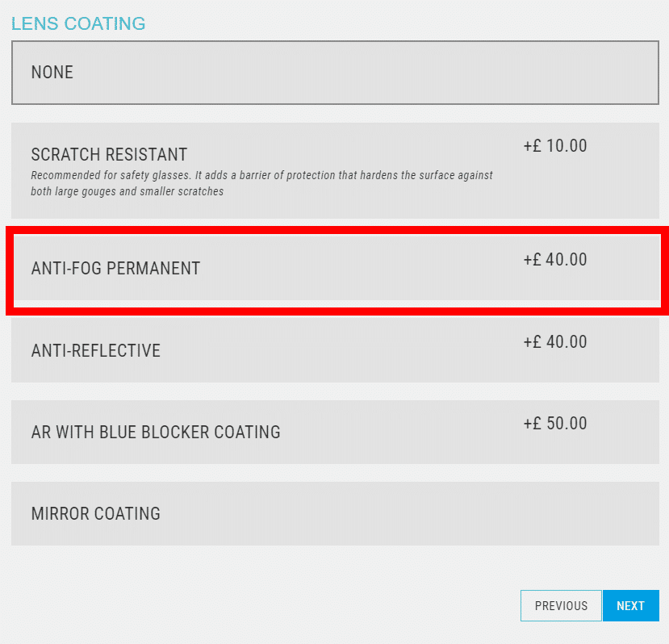
Task: Click the SCRATCH RESISTANT title text
Action: click(109, 154)
